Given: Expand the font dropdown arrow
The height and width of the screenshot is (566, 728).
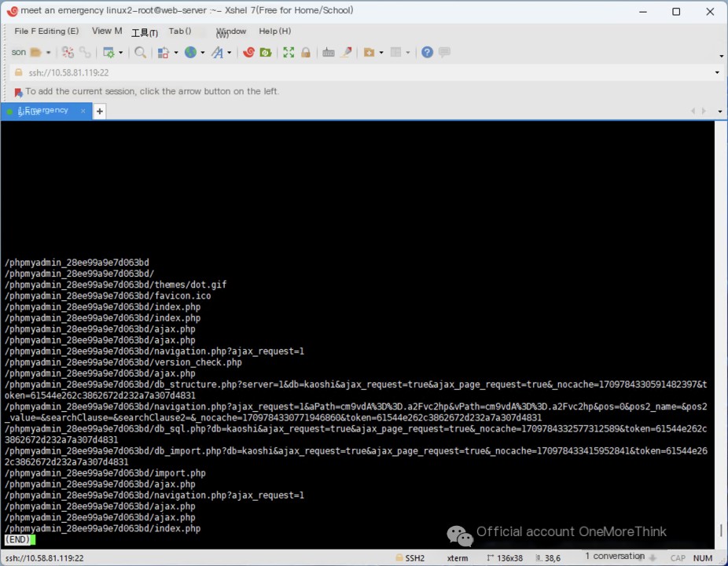Looking at the screenshot, I should tap(230, 53).
